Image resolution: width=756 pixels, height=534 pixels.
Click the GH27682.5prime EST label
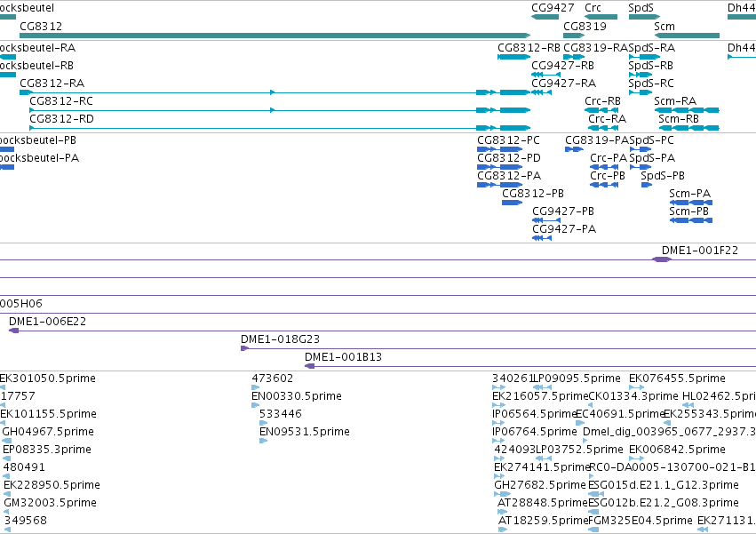pos(540,485)
